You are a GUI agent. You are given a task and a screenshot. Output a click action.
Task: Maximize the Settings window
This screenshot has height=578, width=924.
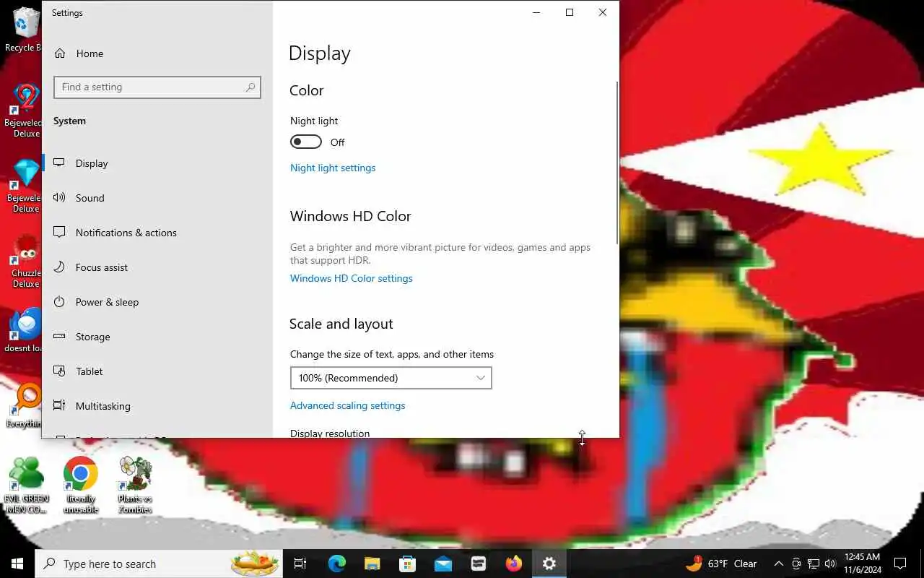pyautogui.click(x=570, y=12)
